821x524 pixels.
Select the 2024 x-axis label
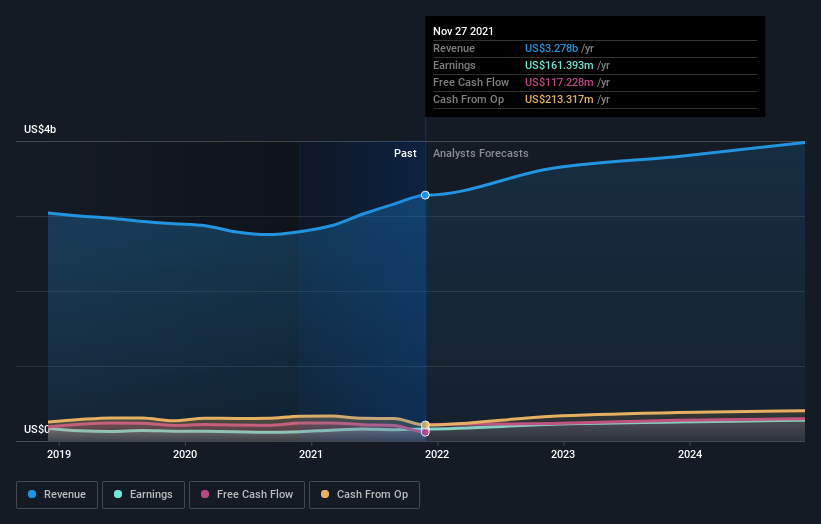pos(690,454)
